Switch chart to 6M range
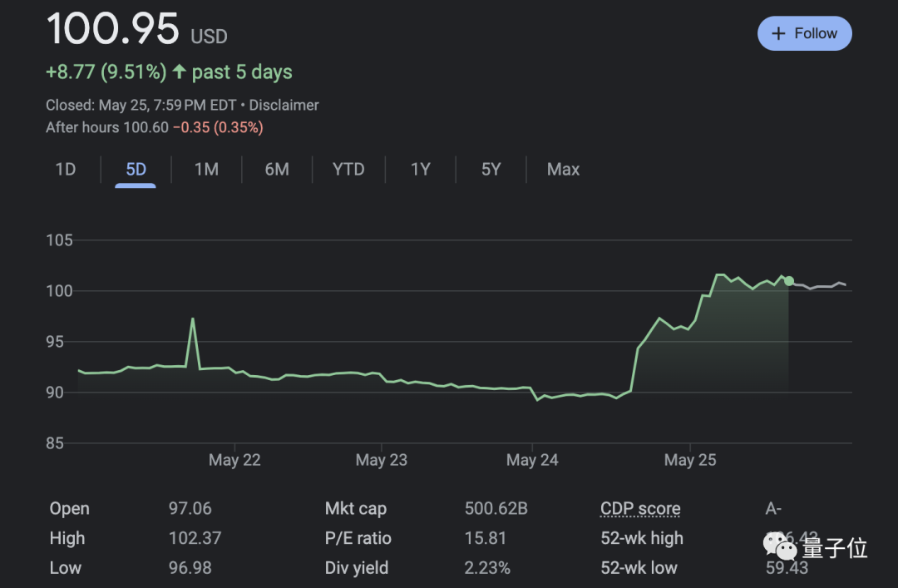Image resolution: width=898 pixels, height=588 pixels. [x=277, y=170]
